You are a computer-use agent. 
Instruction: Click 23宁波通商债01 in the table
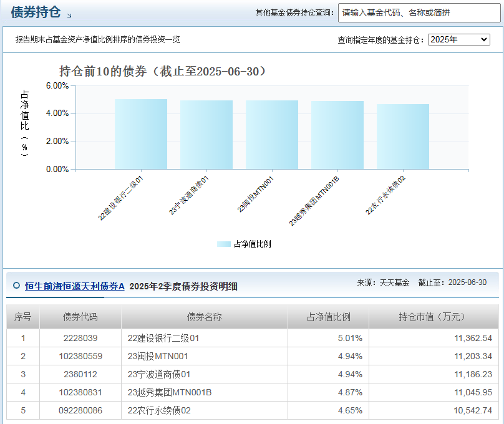click(159, 374)
